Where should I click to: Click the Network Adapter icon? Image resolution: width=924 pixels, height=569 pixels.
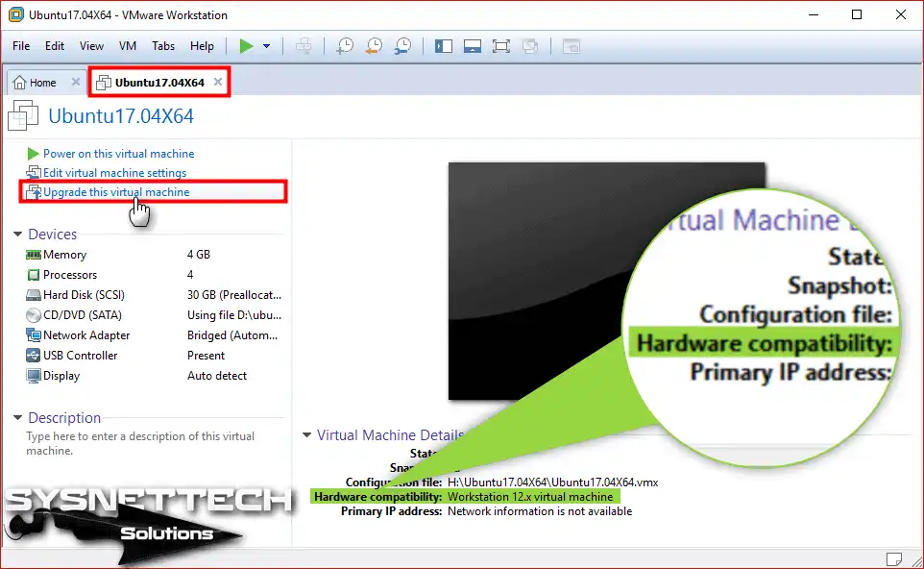point(33,334)
